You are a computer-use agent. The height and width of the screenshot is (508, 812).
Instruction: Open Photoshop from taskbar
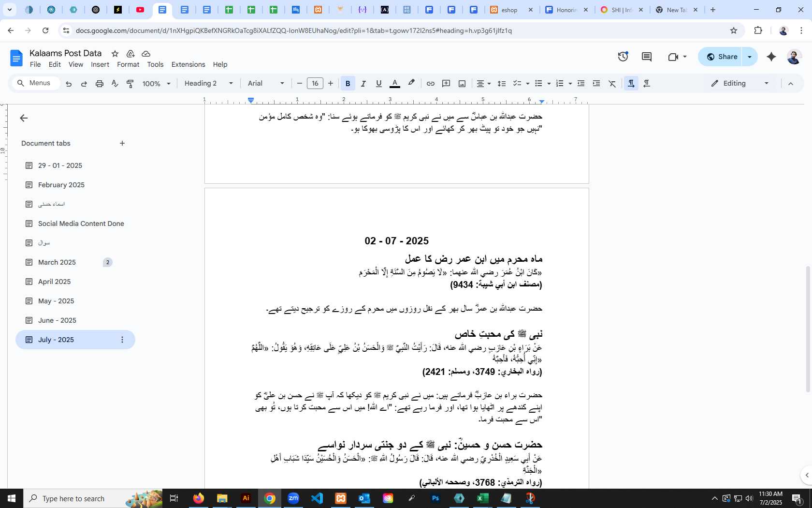pyautogui.click(x=435, y=498)
